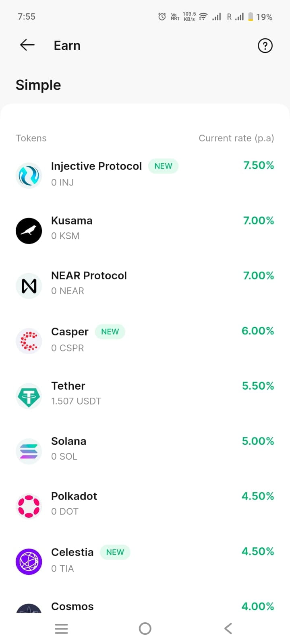The width and height of the screenshot is (290, 644).
Task: Select the Solana logo icon
Action: pyautogui.click(x=29, y=451)
